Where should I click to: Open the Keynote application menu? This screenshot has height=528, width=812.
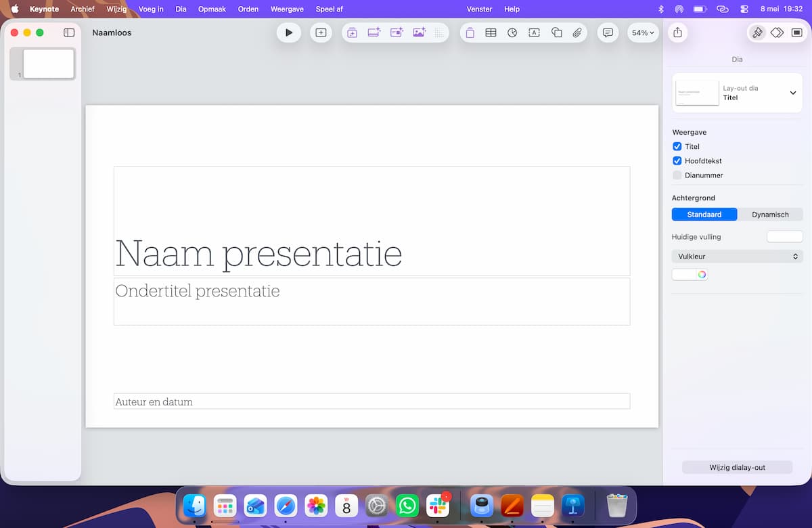point(44,9)
